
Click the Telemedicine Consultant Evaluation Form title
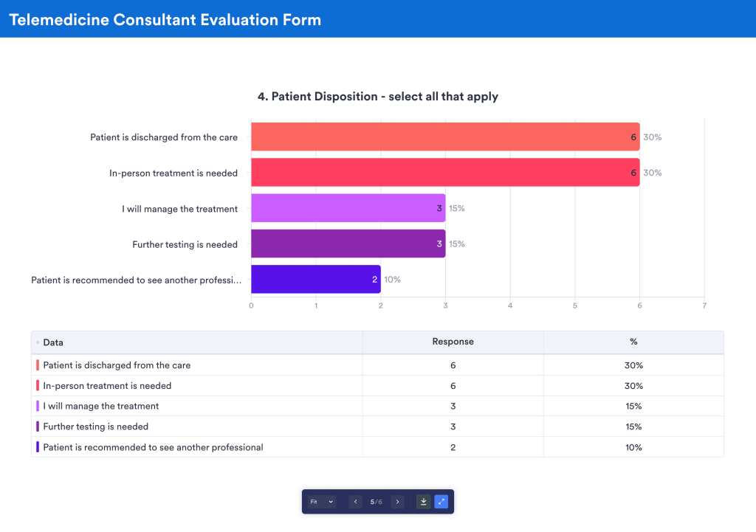tap(165, 19)
